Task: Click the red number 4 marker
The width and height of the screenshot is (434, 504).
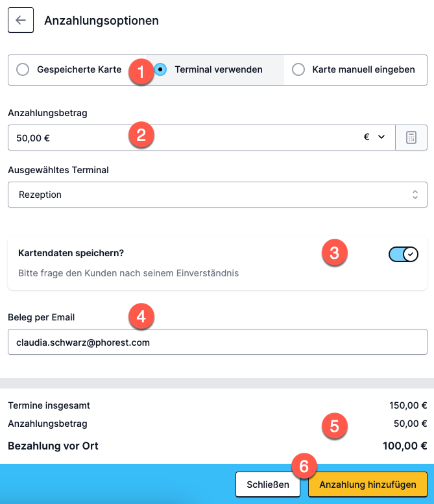Action: coord(141,317)
